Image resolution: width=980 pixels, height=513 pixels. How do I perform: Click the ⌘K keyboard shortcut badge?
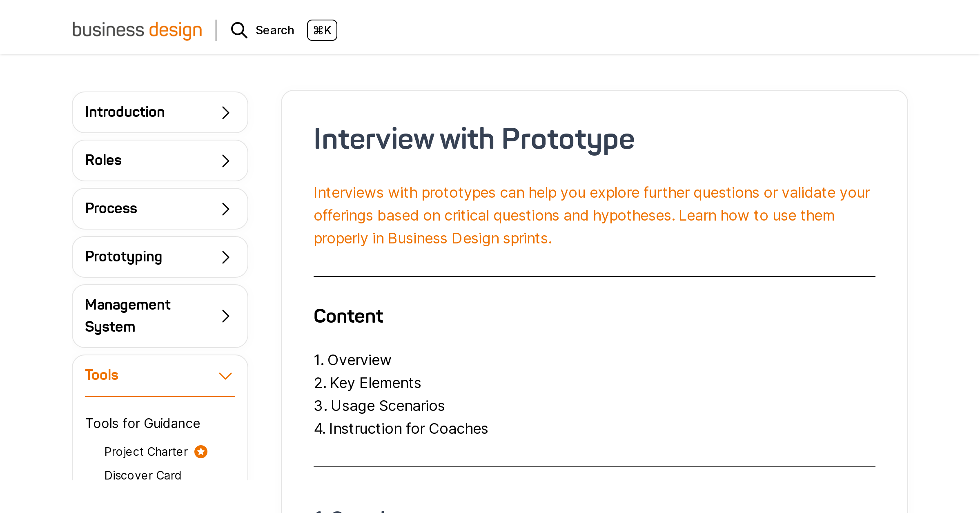pos(322,30)
